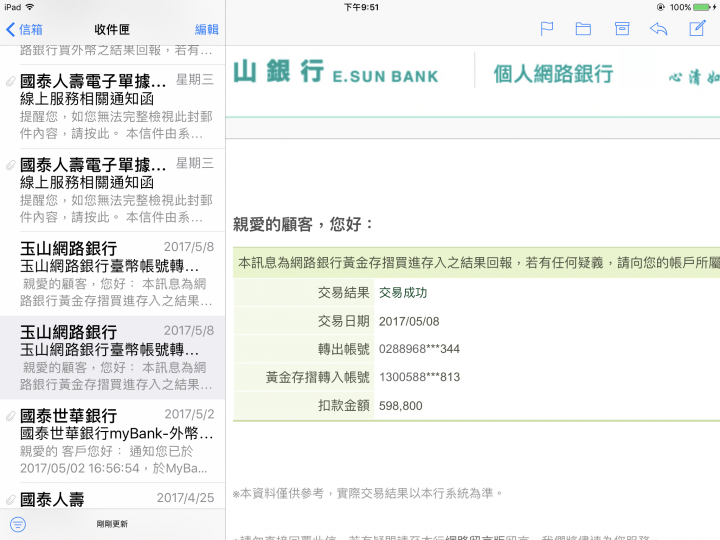Tap the 收件匣 inbox title
Screen dimensions: 720x540
click(112, 30)
